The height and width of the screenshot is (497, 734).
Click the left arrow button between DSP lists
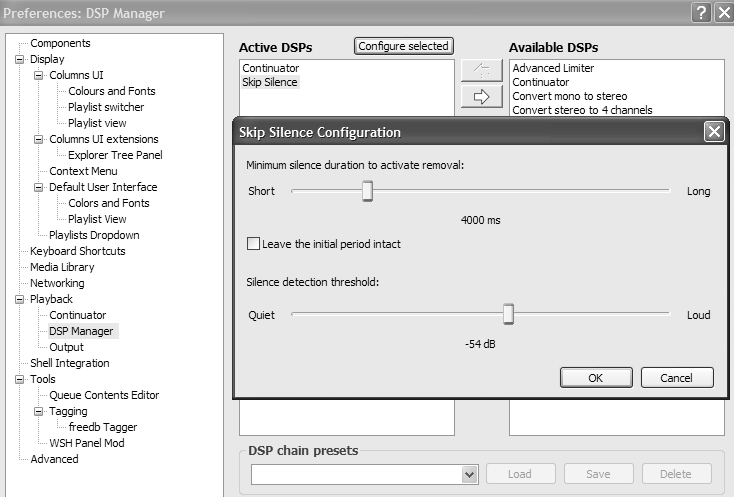pyautogui.click(x=481, y=71)
